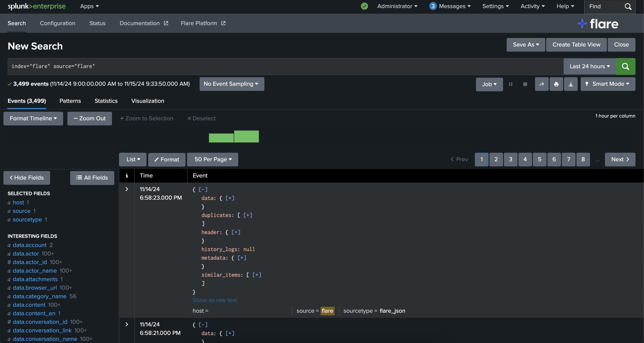Open the Configuration nav tab
The height and width of the screenshot is (343, 644).
(58, 23)
